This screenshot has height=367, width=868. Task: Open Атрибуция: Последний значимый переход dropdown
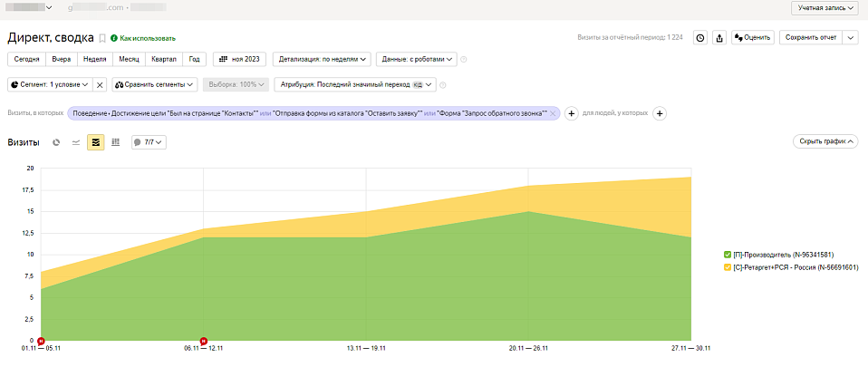355,84
